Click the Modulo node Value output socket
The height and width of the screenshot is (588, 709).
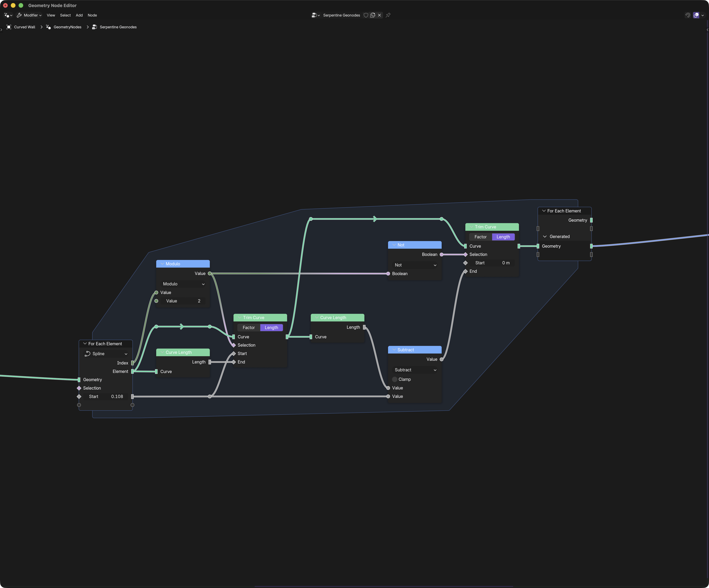(x=210, y=274)
